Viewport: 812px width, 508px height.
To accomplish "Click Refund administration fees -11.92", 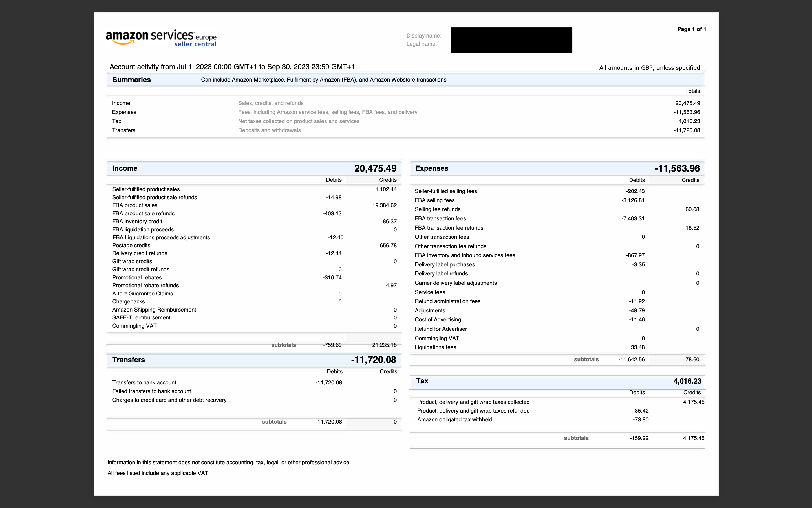I will tap(637, 301).
